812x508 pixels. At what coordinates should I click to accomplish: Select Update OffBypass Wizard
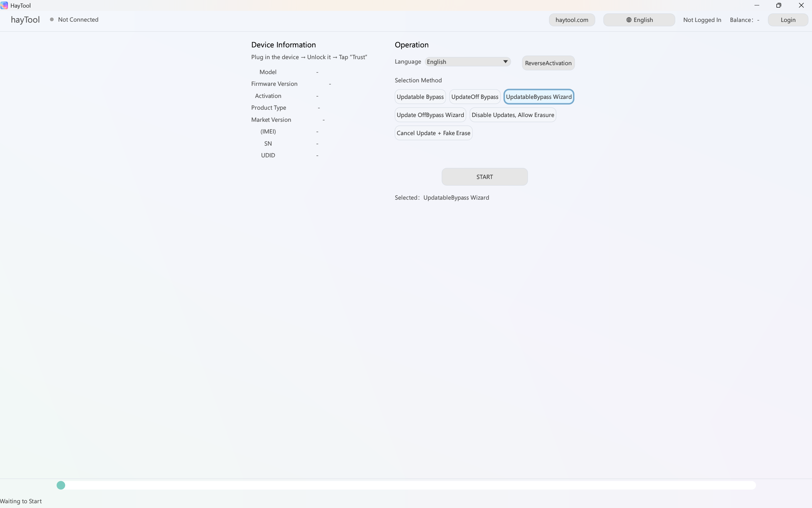click(430, 114)
